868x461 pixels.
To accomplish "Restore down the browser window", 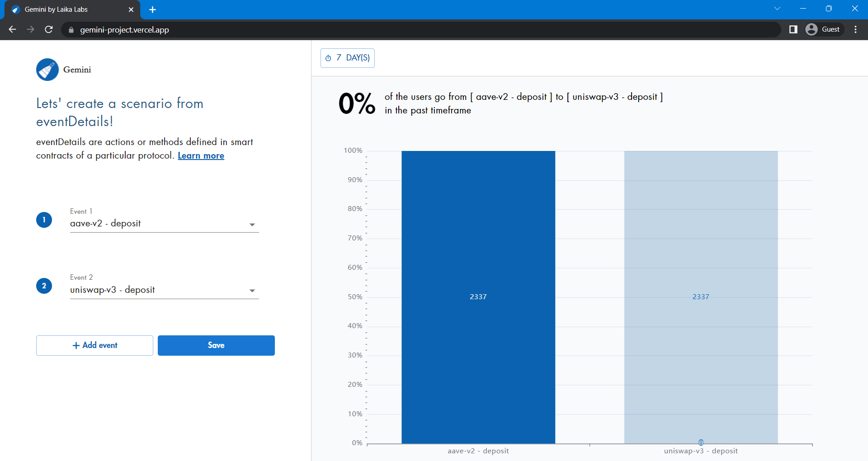I will click(829, 9).
